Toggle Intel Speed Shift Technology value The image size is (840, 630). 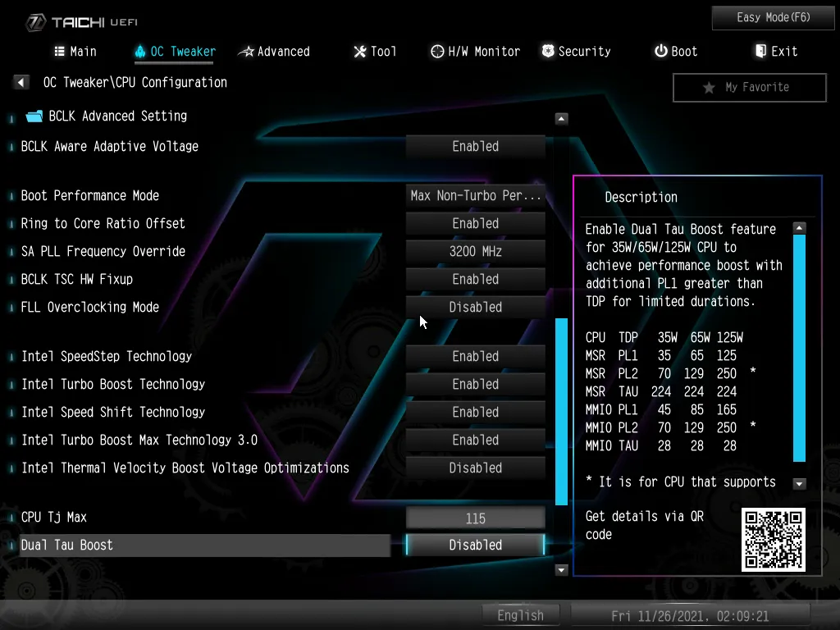click(x=476, y=412)
